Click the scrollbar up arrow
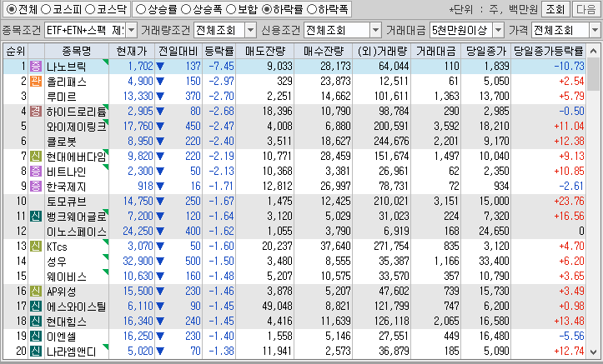Screen dimensions: 603x364 [594, 50]
